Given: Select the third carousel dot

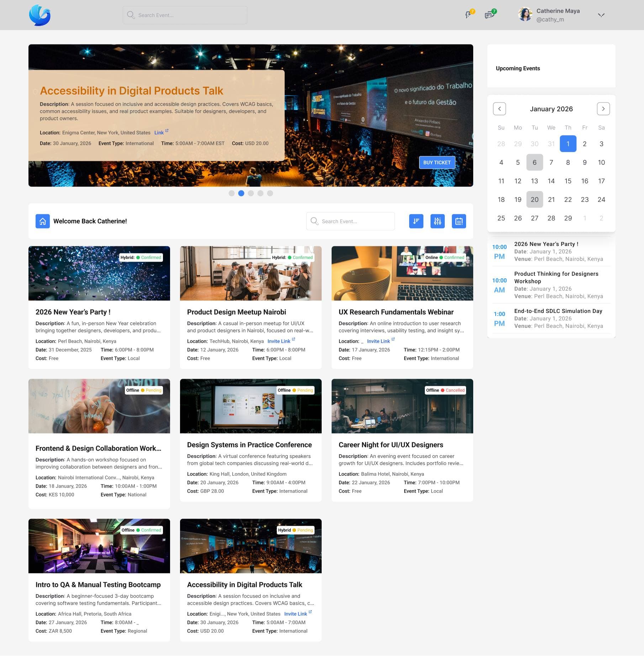Looking at the screenshot, I should tap(251, 193).
